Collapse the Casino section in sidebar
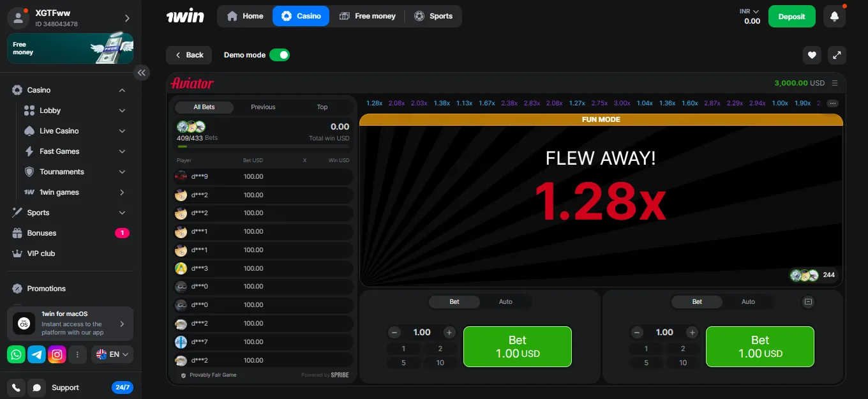The image size is (868, 399). (121, 90)
